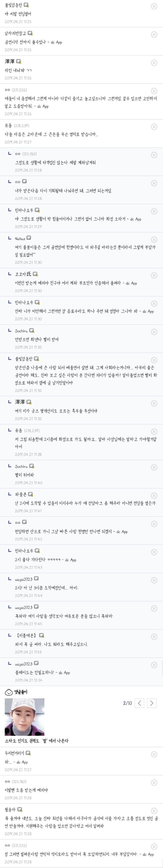Click gallog icon beside 와플론
This screenshot has width=163, height=868.
pos(31,494)
